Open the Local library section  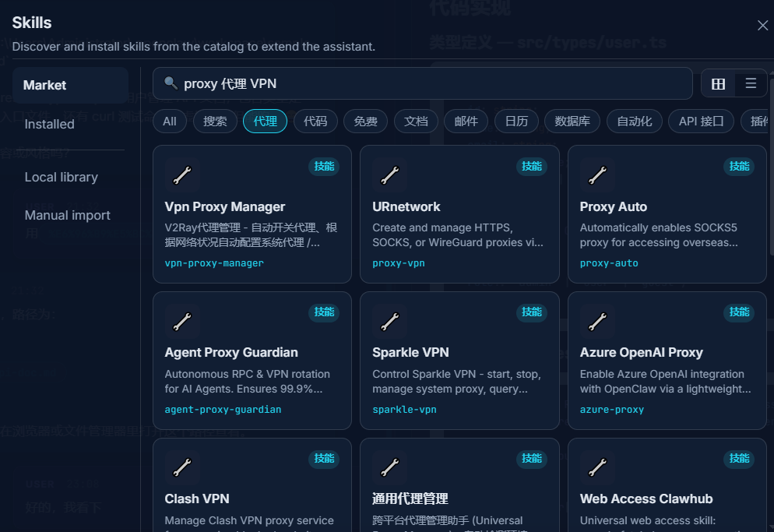[61, 177]
